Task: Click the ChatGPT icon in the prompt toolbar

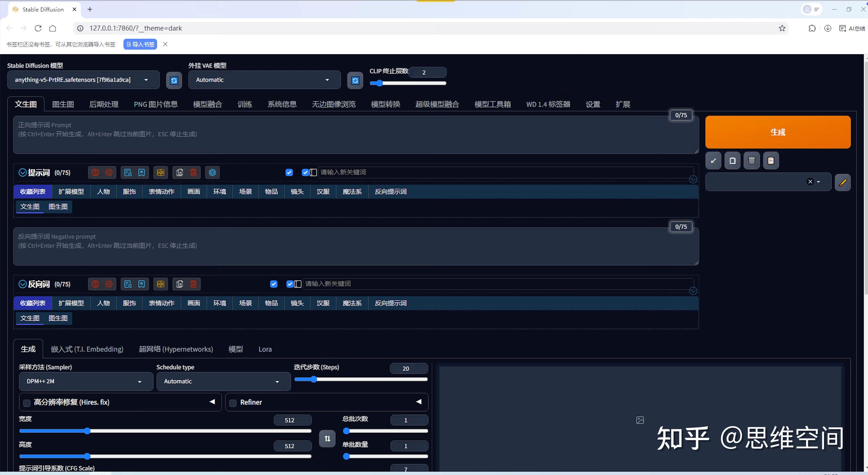Action: [x=212, y=172]
